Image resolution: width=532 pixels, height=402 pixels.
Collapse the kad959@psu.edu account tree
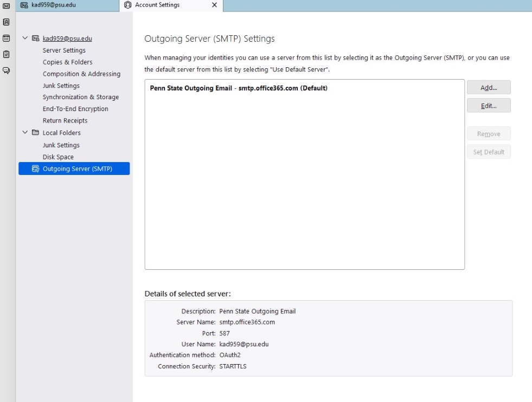[x=25, y=38]
